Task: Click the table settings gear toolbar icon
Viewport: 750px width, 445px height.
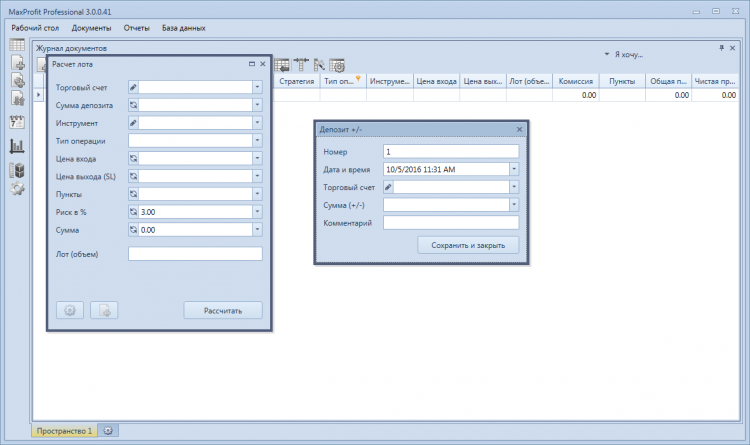Action: point(337,65)
